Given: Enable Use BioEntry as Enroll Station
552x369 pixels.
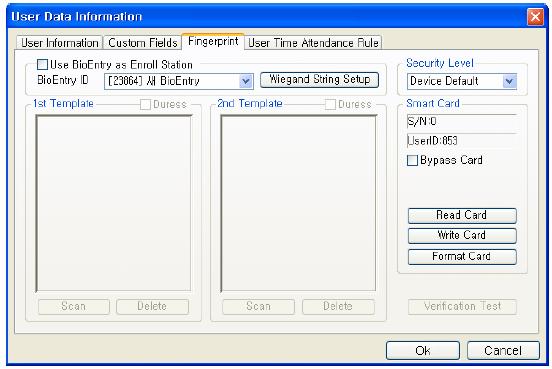Looking at the screenshot, I should click(42, 65).
